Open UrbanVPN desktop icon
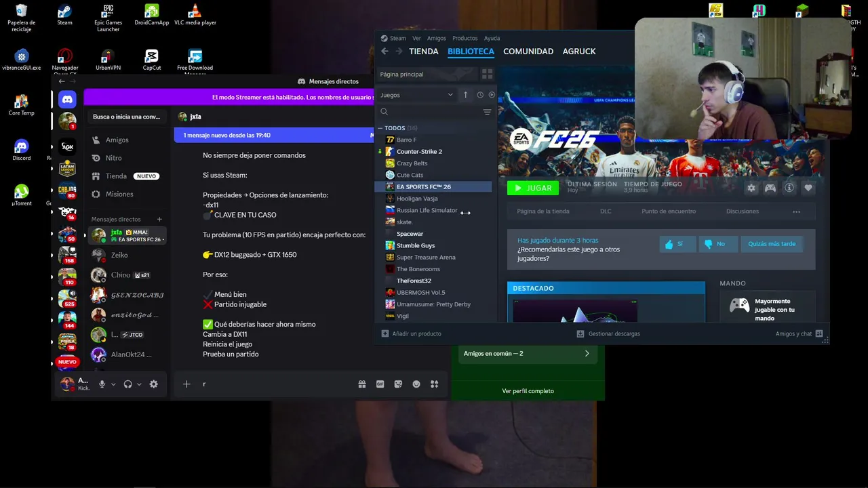This screenshot has width=868, height=488. pyautogui.click(x=108, y=60)
